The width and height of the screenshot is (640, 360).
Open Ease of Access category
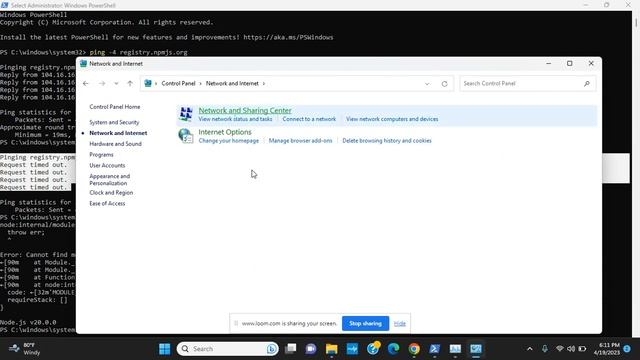pos(107,204)
